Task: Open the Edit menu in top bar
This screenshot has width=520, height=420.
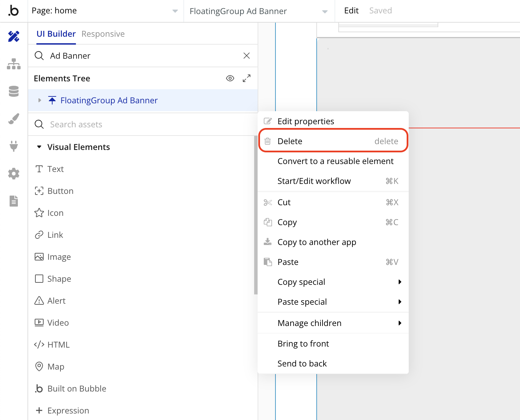Action: click(351, 11)
